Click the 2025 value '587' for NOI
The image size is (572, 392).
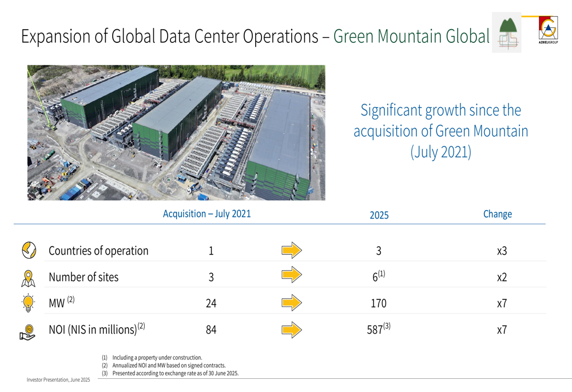375,330
